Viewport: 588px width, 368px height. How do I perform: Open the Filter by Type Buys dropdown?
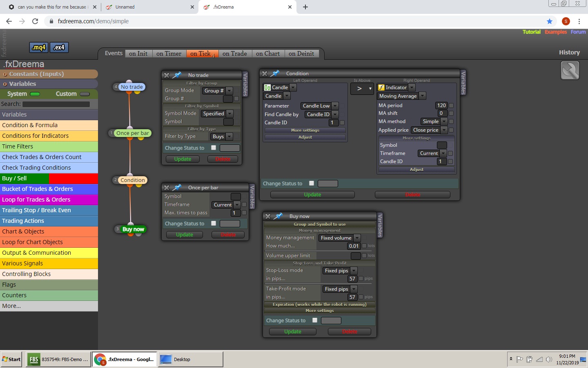click(222, 137)
